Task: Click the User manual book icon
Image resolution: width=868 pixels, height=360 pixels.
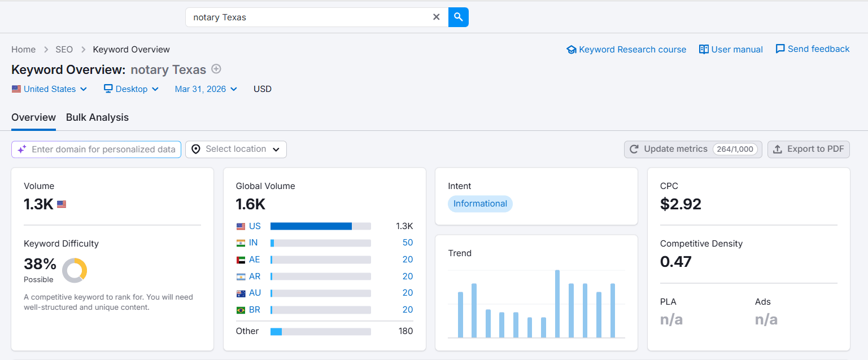Action: point(704,49)
